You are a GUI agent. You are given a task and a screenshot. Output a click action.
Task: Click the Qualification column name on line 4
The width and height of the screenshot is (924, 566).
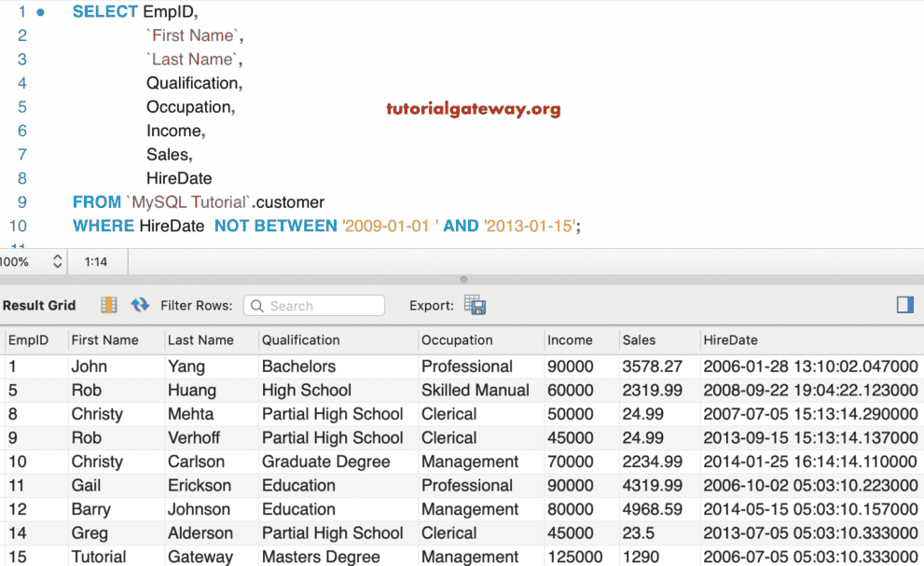point(192,83)
